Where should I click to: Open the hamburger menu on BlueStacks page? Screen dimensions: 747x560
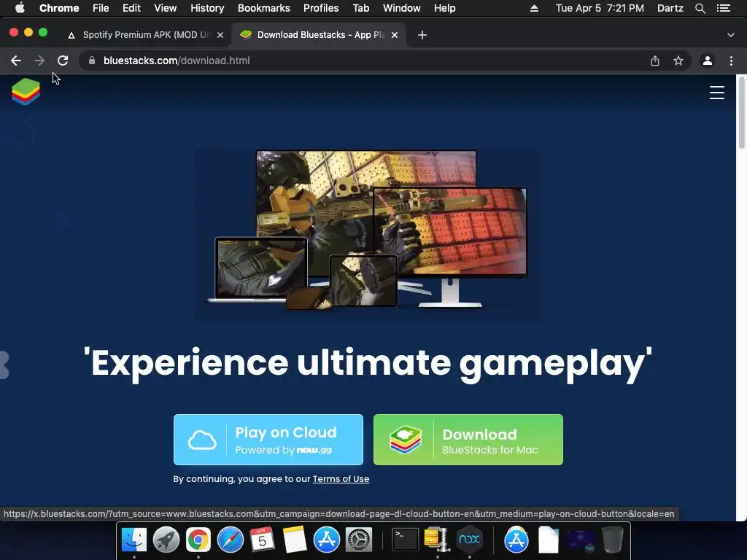click(x=716, y=93)
